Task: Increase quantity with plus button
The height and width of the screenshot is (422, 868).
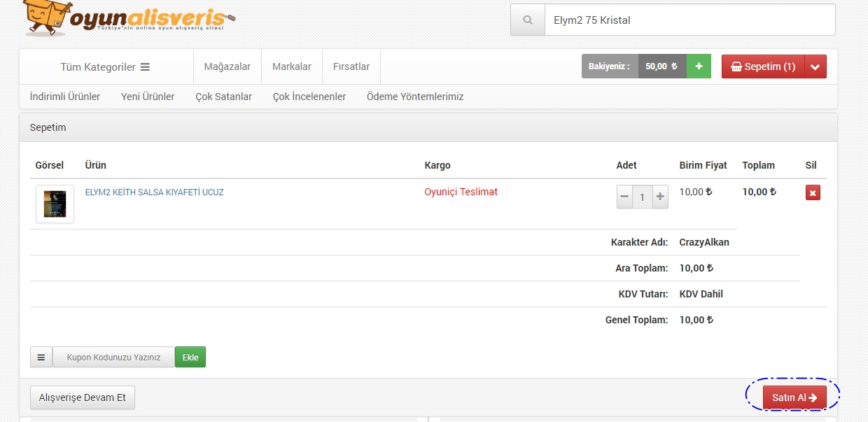Action: (x=660, y=197)
